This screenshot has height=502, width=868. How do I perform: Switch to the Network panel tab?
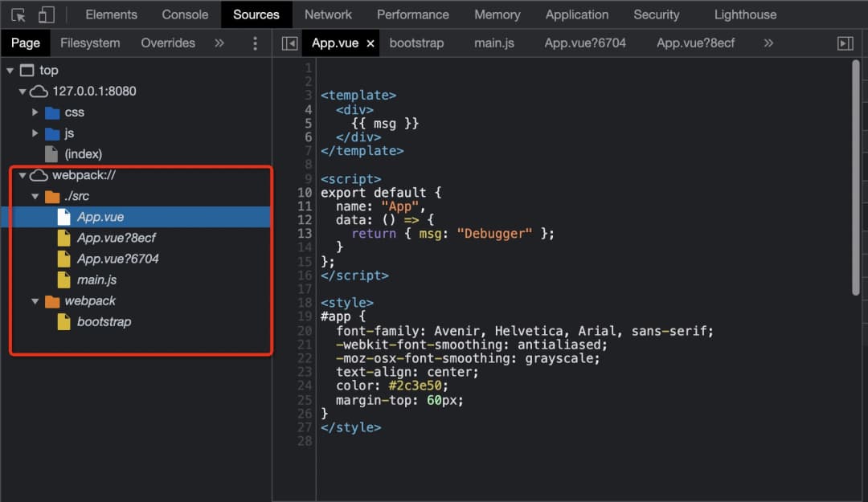(x=328, y=14)
